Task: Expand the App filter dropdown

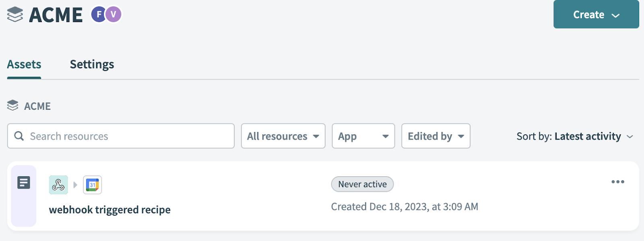Action: coord(363,136)
